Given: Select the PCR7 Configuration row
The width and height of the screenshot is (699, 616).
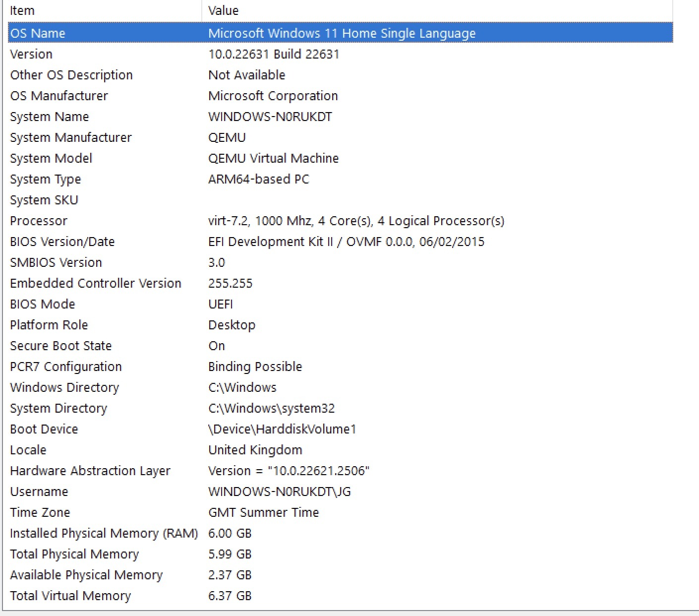Looking at the screenshot, I should pos(341,367).
